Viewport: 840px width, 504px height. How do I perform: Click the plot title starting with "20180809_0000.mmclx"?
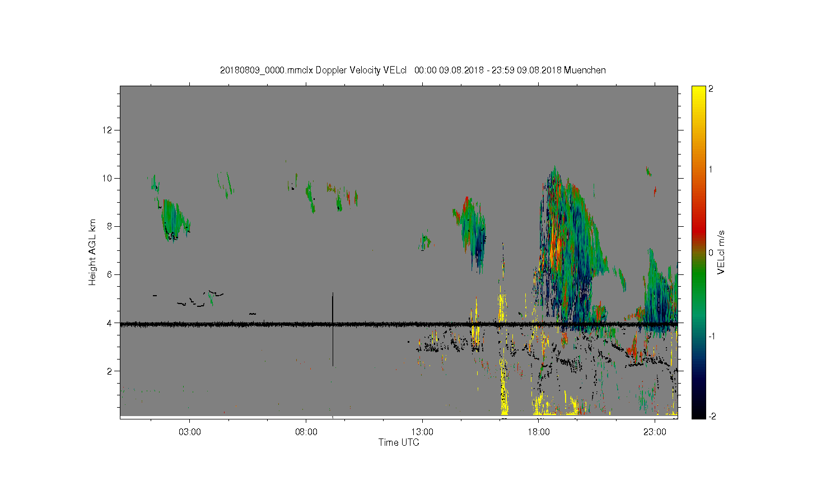tap(413, 70)
